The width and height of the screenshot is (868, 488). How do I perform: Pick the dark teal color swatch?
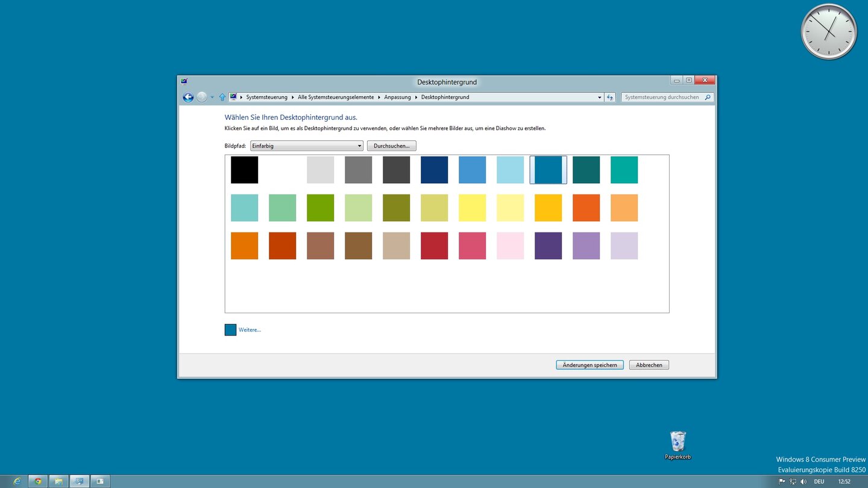click(x=586, y=170)
